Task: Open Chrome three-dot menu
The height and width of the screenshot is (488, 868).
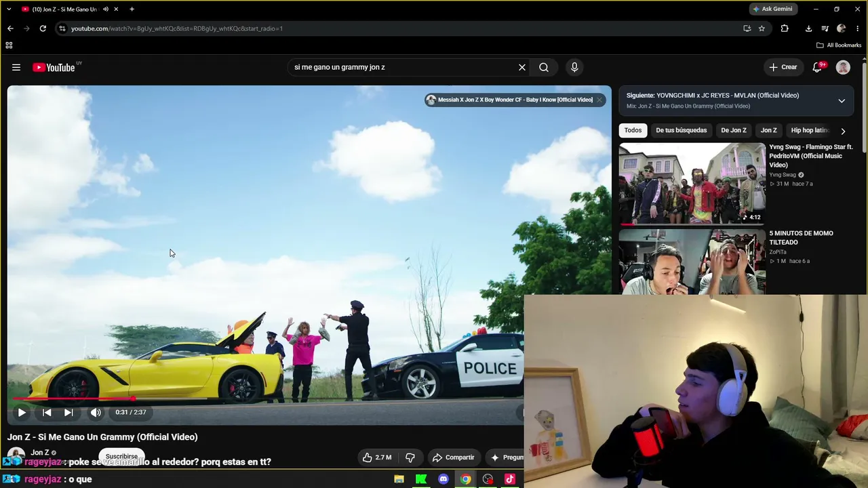Action: coord(858,28)
